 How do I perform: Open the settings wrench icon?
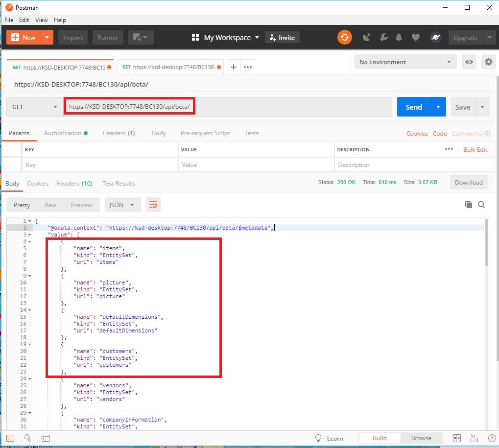383,38
